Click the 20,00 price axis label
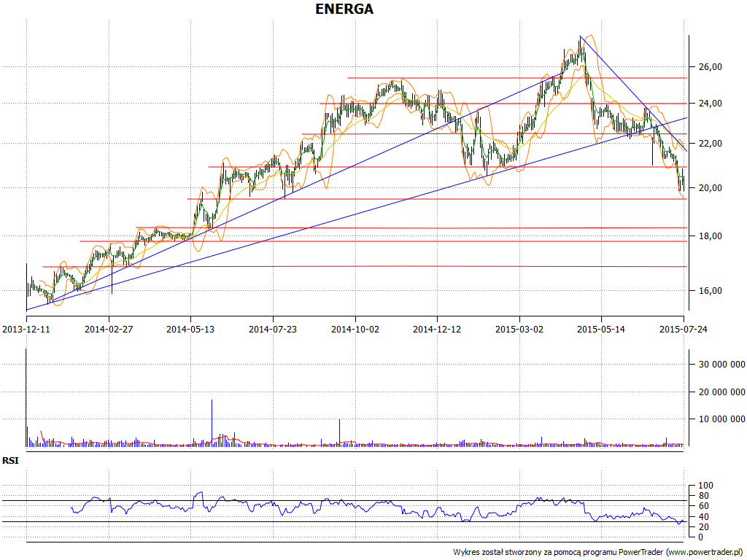This screenshot has height=560, width=747. (x=711, y=187)
